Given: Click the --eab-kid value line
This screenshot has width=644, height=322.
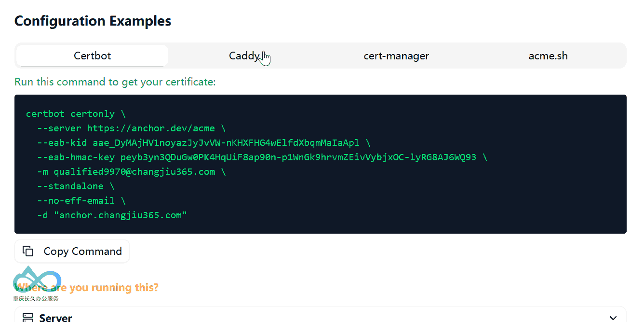Looking at the screenshot, I should 204,143.
